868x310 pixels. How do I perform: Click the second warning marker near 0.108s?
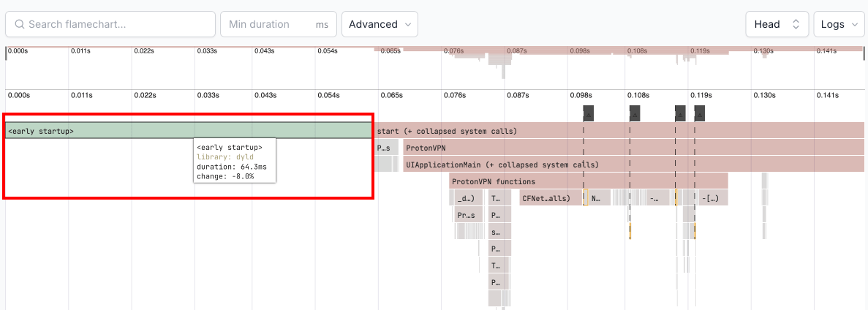click(635, 113)
